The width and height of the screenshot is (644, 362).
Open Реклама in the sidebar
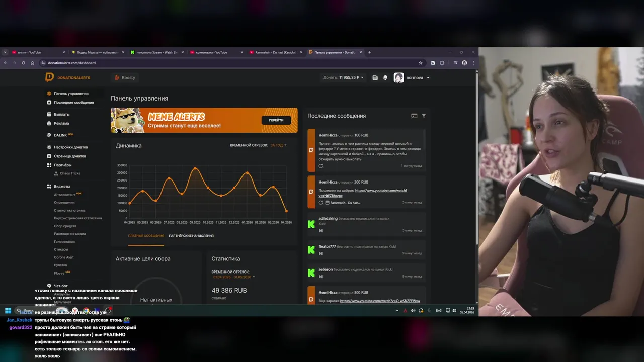tap(61, 123)
